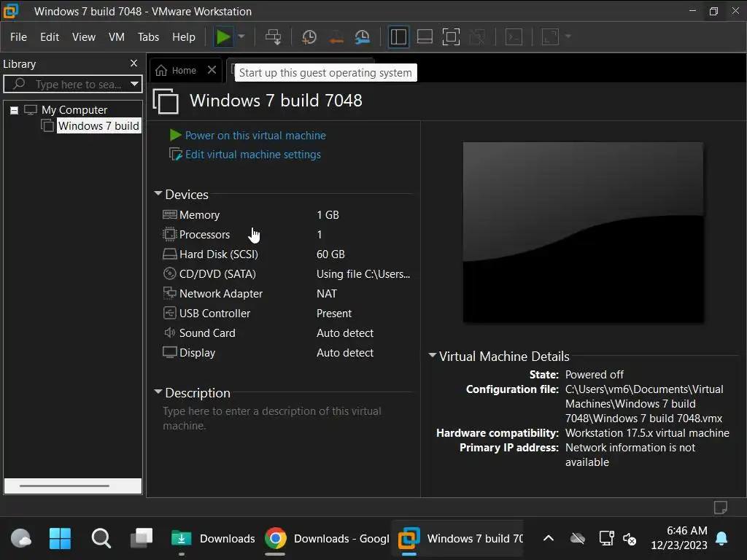747x560 pixels.
Task: Click Send Ctrl+Alt+Del toolbar icon
Action: click(x=273, y=36)
